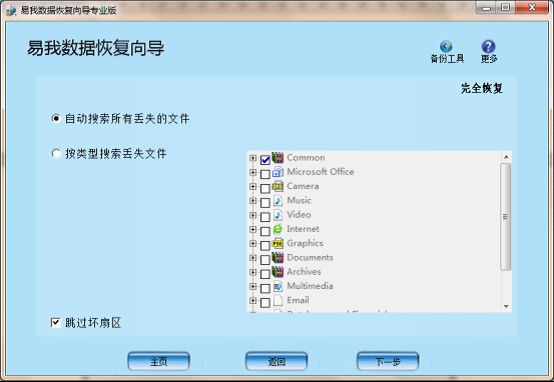554x382 pixels.
Task: Select the Common tree label
Action: [x=306, y=158]
